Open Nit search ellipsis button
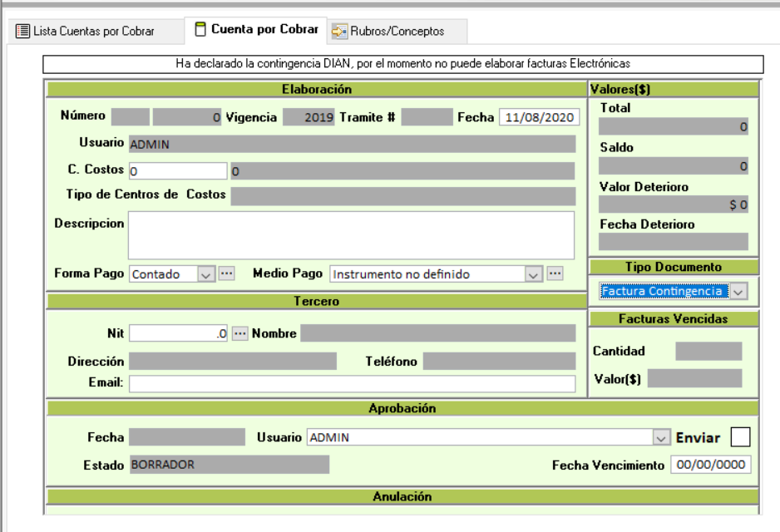This screenshot has height=532, width=780. coord(239,333)
